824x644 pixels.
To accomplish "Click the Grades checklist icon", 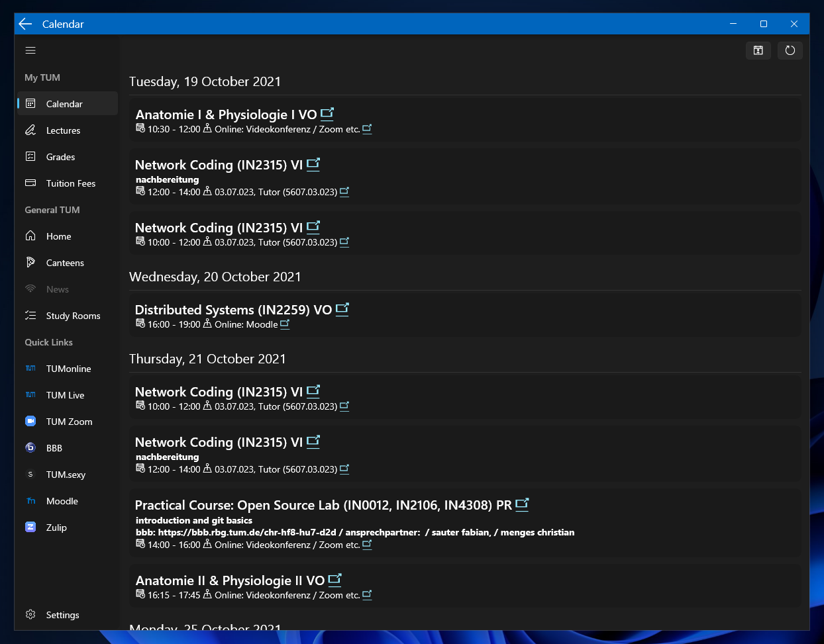I will 30,156.
